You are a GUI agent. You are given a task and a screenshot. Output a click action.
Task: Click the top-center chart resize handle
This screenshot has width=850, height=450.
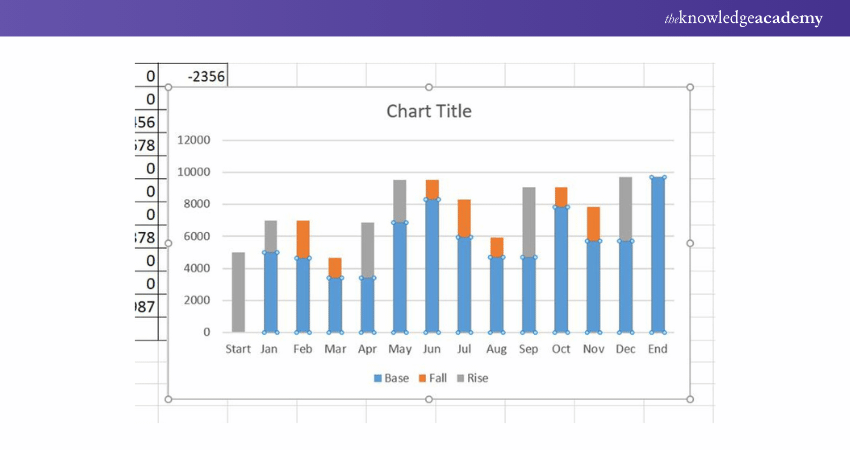(x=429, y=88)
